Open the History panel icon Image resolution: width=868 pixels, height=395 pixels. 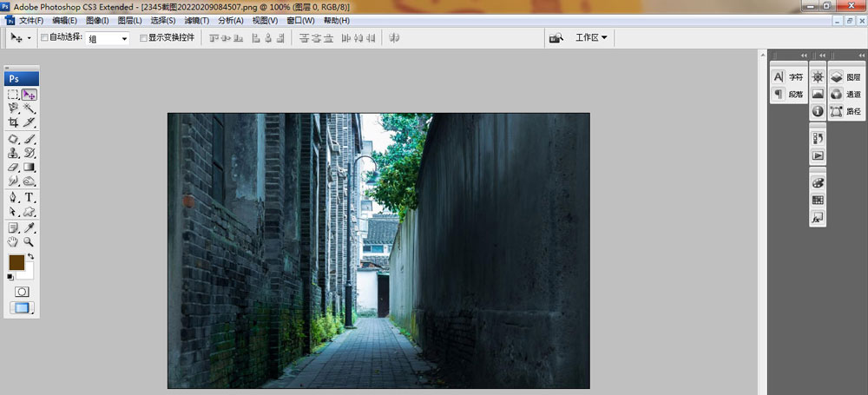[x=818, y=139]
